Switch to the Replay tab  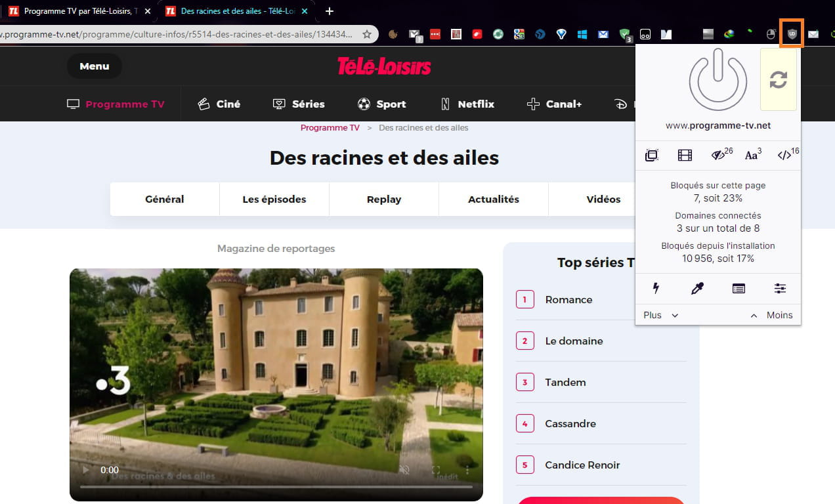pyautogui.click(x=383, y=199)
